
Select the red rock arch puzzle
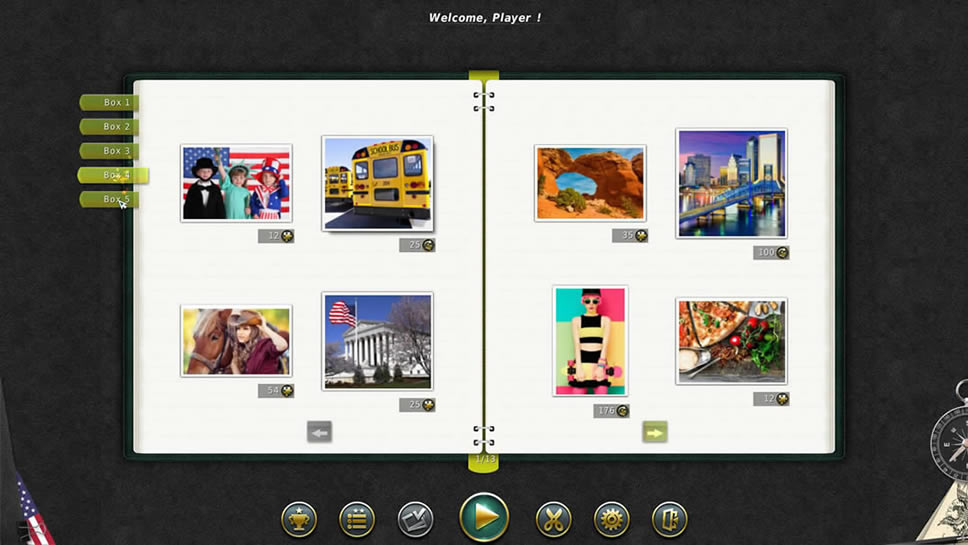590,183
